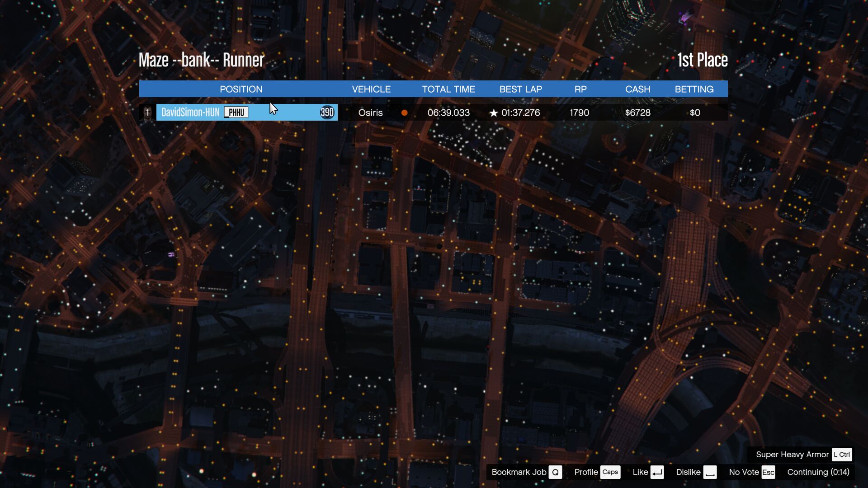Choose the No Vote option
Screen dimensions: 868x488
coord(744,472)
